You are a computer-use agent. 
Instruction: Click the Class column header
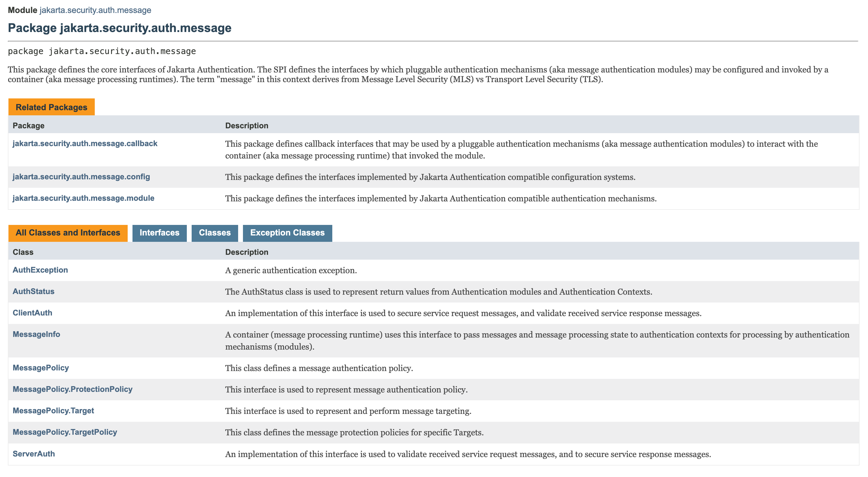pos(23,252)
